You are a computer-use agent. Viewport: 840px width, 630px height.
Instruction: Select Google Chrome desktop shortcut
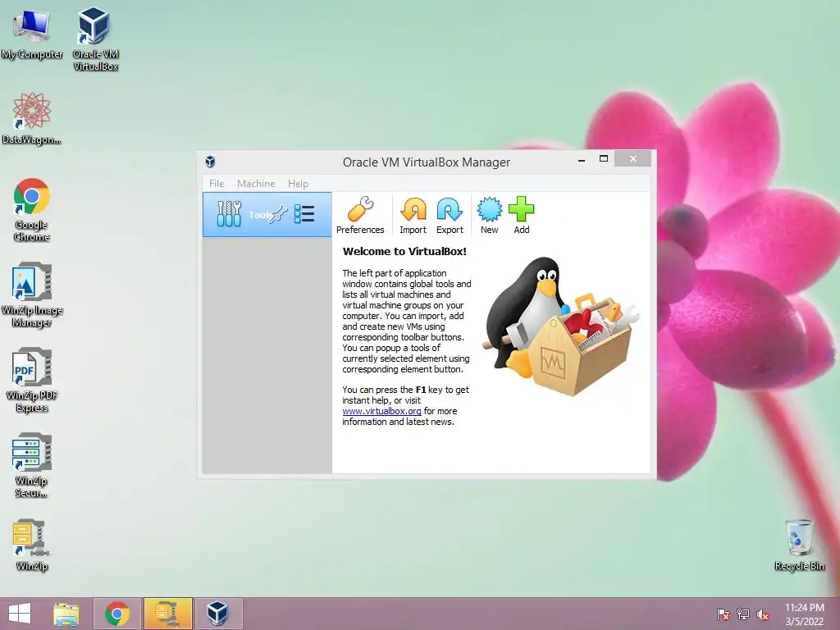pos(32,210)
